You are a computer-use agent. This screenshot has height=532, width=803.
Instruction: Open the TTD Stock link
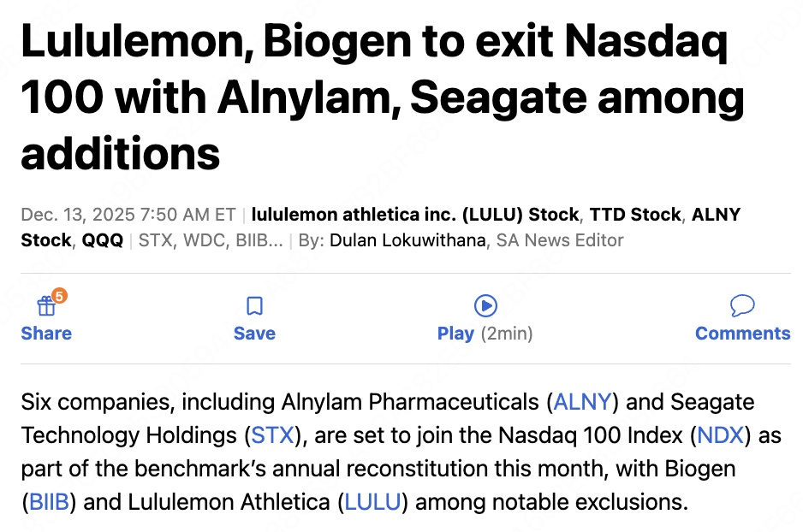636,215
